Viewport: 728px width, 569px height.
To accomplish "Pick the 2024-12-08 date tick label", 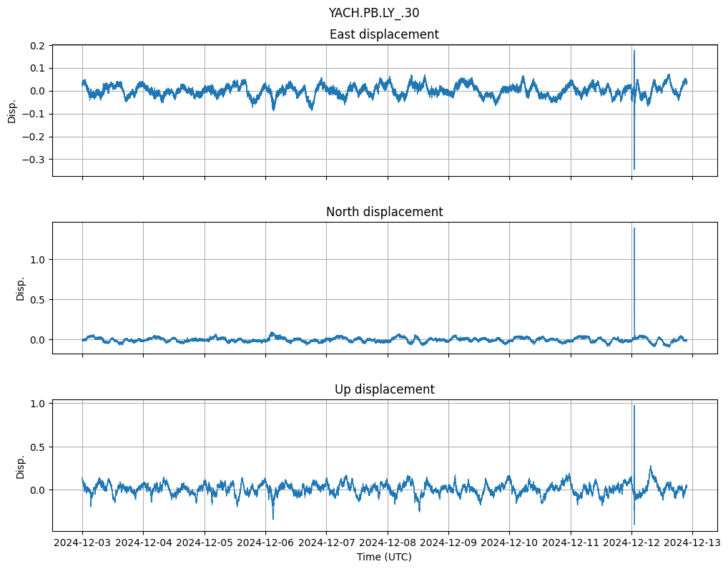I will (x=388, y=543).
